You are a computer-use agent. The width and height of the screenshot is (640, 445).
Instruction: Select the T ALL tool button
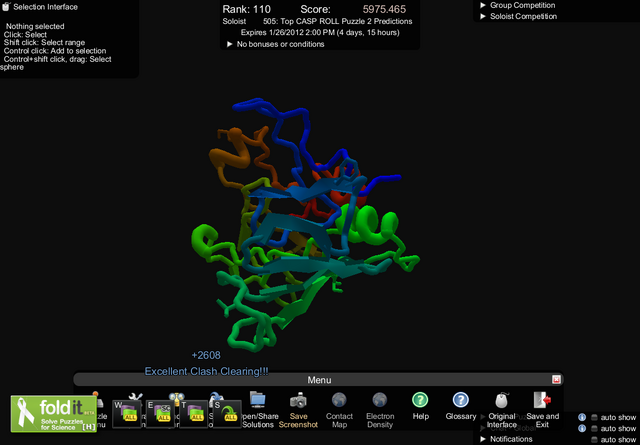(x=193, y=414)
